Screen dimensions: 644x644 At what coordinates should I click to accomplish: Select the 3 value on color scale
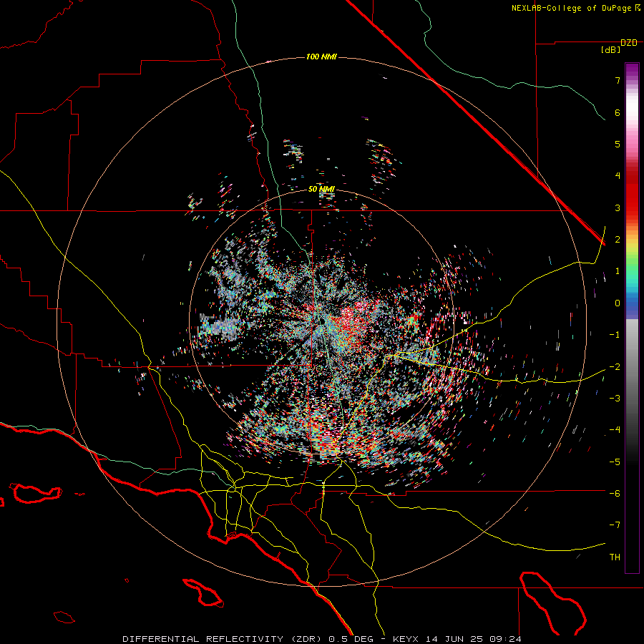[618, 208]
